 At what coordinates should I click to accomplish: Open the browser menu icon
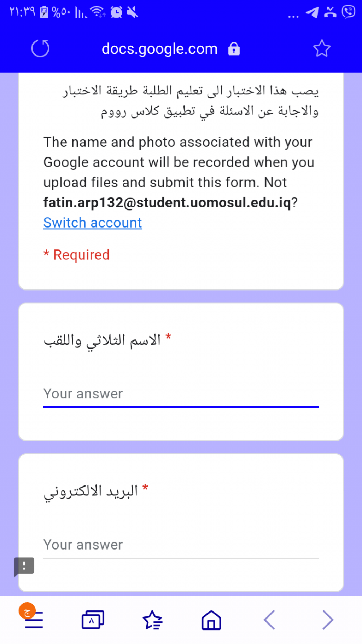point(34,620)
